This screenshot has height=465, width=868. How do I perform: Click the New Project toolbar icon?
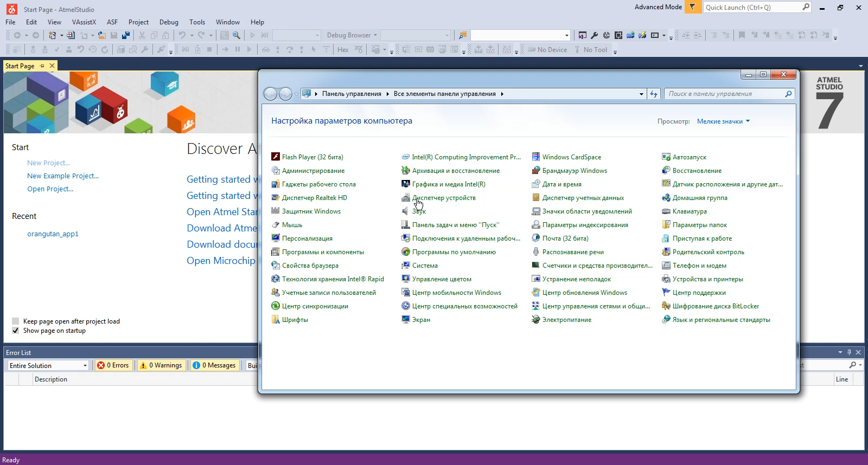[x=53, y=35]
